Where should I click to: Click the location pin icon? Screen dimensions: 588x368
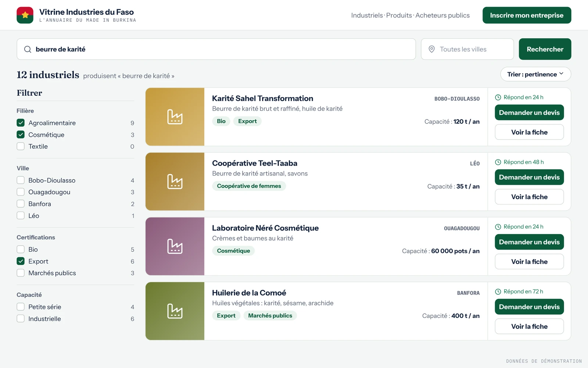tap(432, 49)
